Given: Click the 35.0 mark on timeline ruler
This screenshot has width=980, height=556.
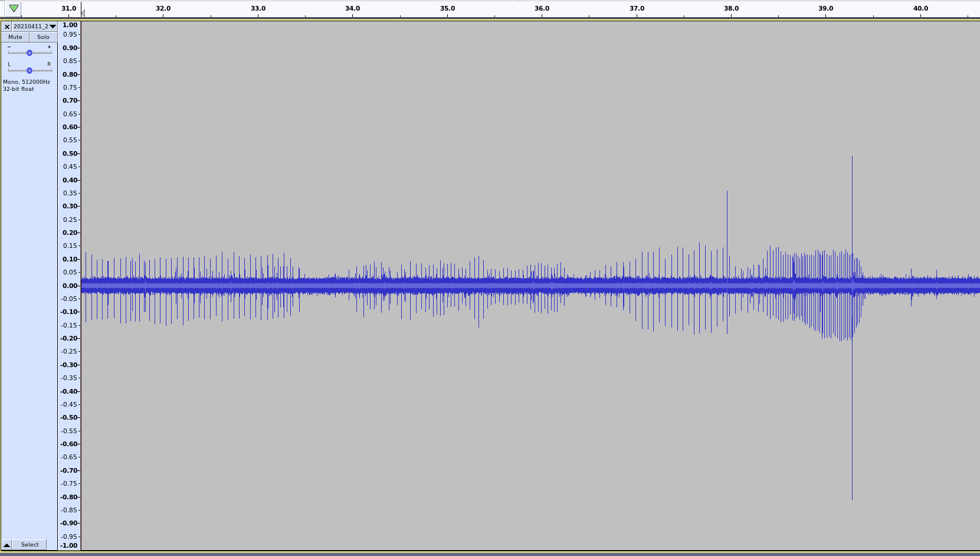Looking at the screenshot, I should coord(447,8).
